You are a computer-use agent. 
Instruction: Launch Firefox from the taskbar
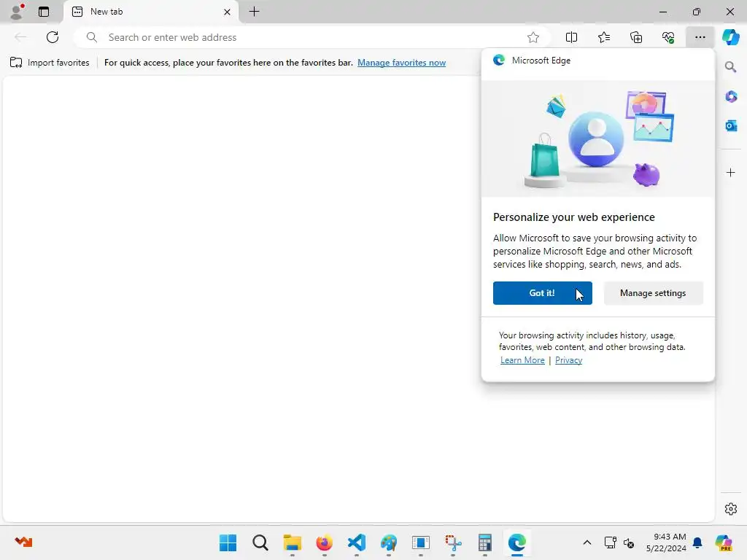(x=325, y=542)
